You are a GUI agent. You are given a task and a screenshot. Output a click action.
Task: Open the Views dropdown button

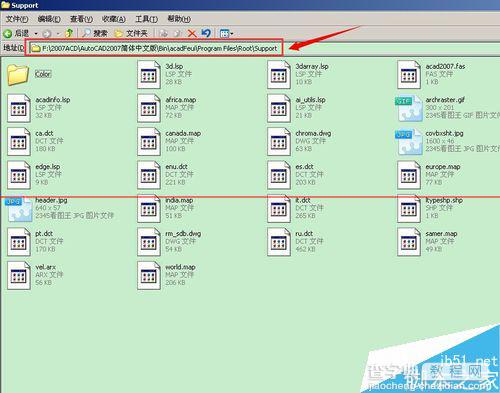point(226,33)
